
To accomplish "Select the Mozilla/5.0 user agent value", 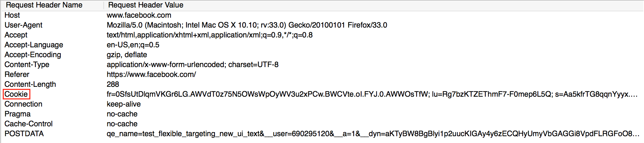I will click(x=247, y=25).
